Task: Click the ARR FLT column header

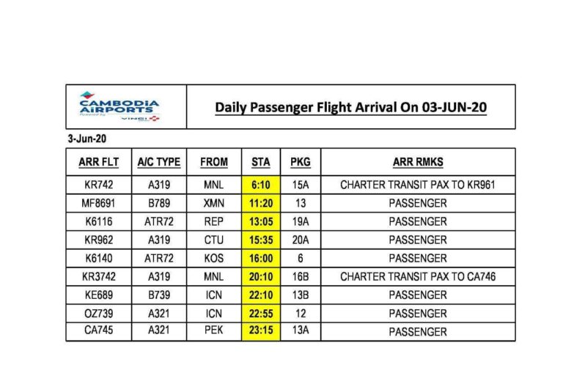Action: 99,162
